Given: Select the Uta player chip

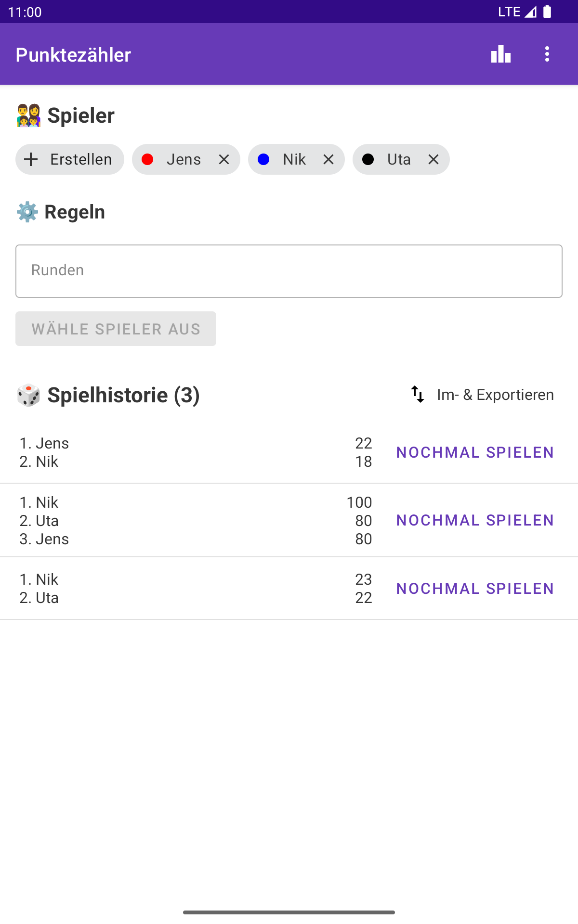Looking at the screenshot, I should tap(401, 159).
